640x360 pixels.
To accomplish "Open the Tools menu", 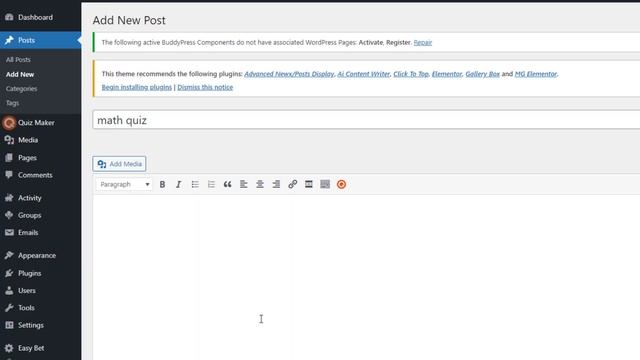I will (x=26, y=308).
